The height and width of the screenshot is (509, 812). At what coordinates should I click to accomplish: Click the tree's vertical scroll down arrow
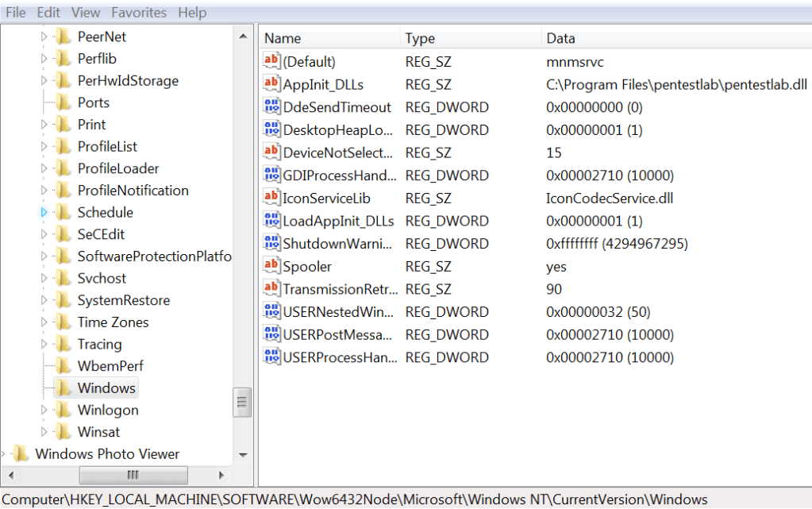point(243,455)
